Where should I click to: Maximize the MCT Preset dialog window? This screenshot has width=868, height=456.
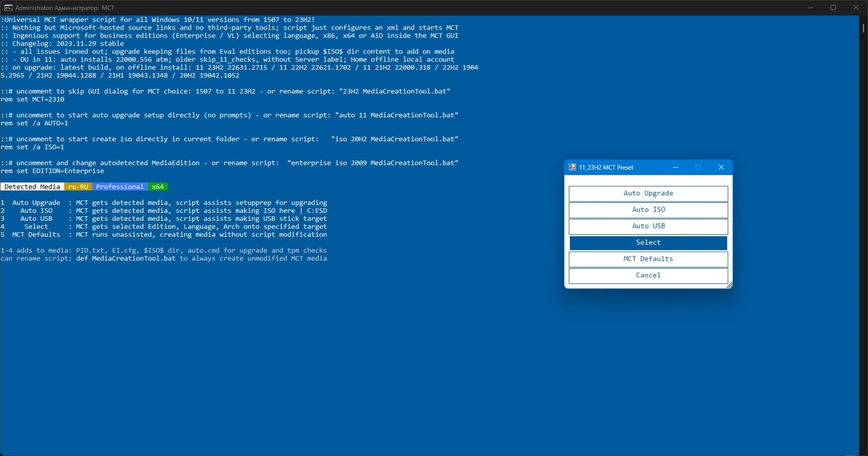[x=698, y=168]
